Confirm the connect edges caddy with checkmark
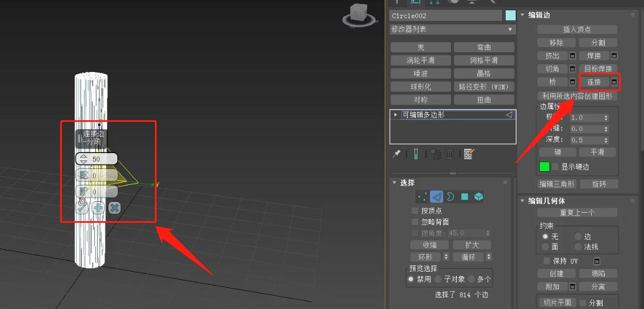 coord(82,208)
